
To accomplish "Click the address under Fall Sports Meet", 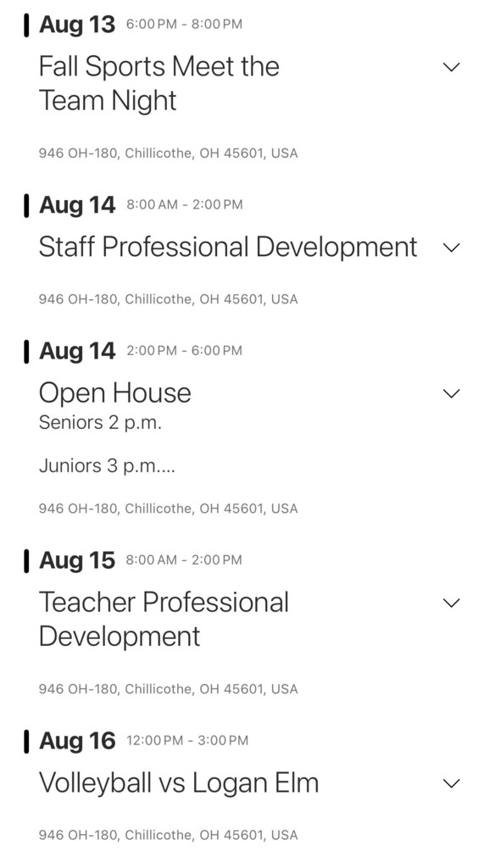I will (169, 153).
